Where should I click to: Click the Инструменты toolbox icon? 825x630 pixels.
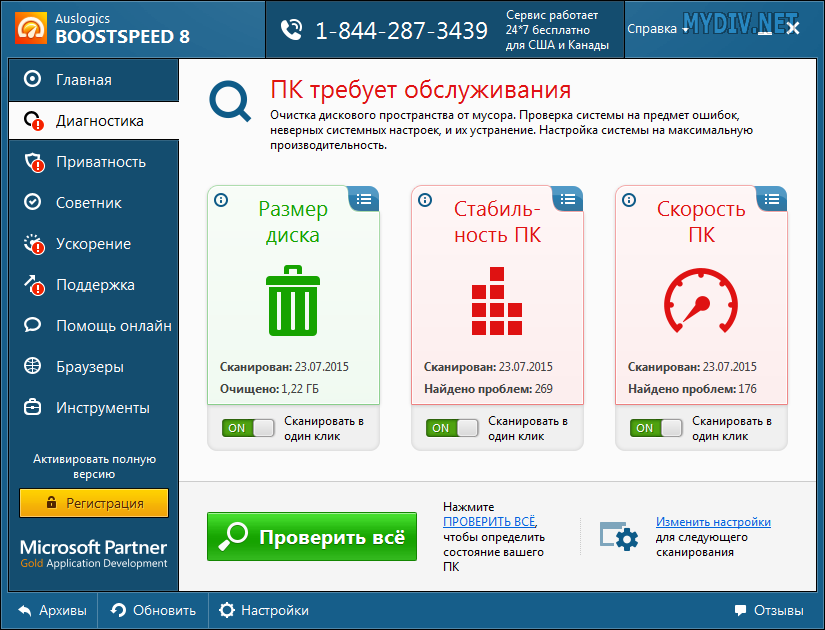pos(32,407)
